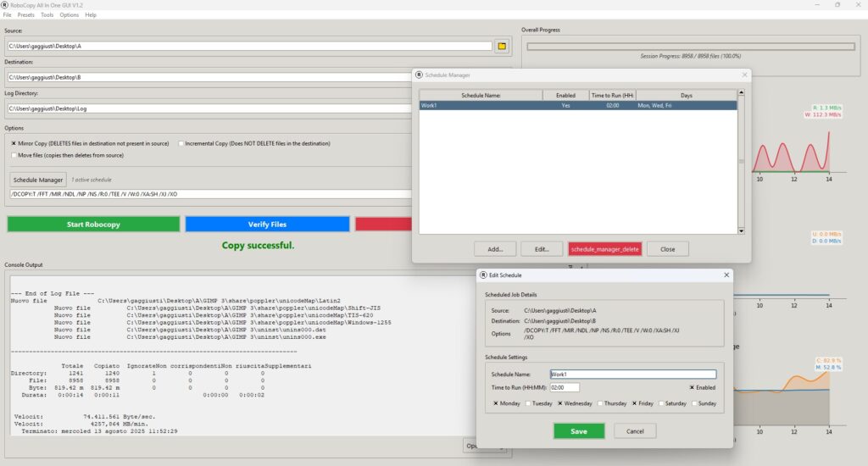Close the Schedule Manager window
Image resolution: width=868 pixels, height=466 pixels.
tap(744, 75)
